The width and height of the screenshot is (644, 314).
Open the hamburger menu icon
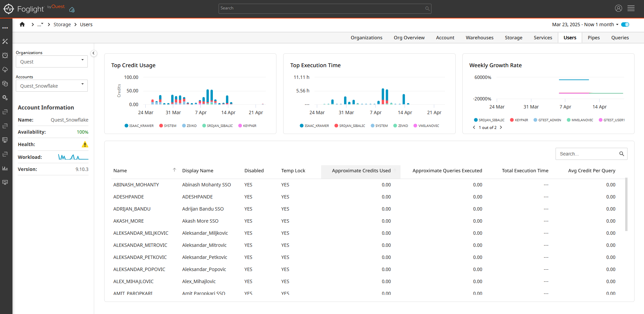point(631,8)
